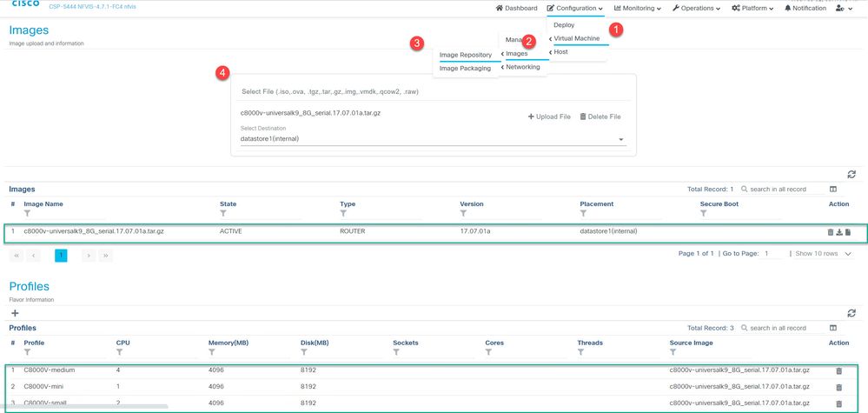Delete the C8000V-mini profile
Viewport: 868px width, 413px height.
[x=838, y=387]
